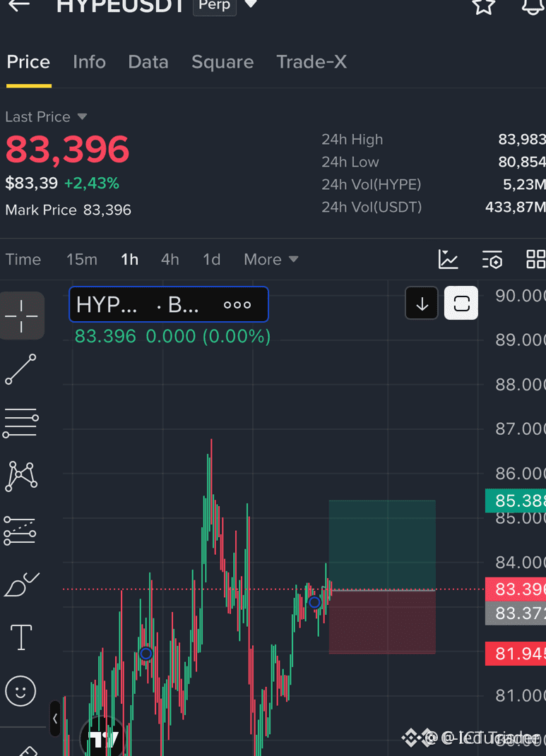Click the 83.396 0.000 (0.00%) legend values
The width and height of the screenshot is (546, 756).
(x=172, y=337)
